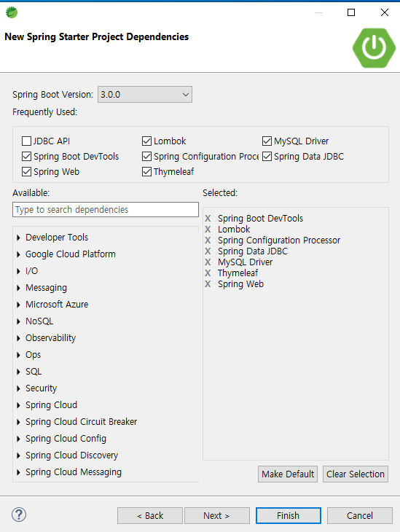The width and height of the screenshot is (400, 532).
Task: Expand Spring Cloud Circuit Breaker category
Action: tap(18, 422)
